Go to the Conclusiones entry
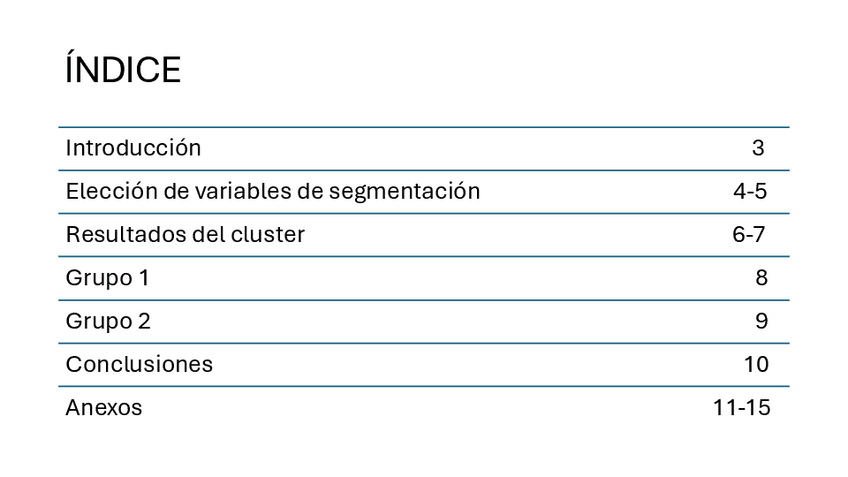The height and width of the screenshot is (477, 848). coord(139,364)
